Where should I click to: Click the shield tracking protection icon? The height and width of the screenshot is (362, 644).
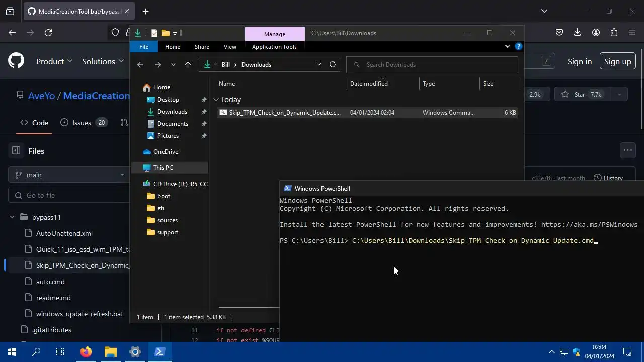click(x=115, y=33)
